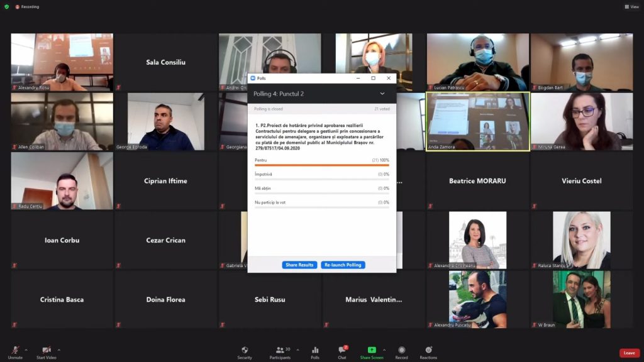Viewport: 644px width, 362px height.
Task: Open the Reactions menu
Action: tap(428, 350)
